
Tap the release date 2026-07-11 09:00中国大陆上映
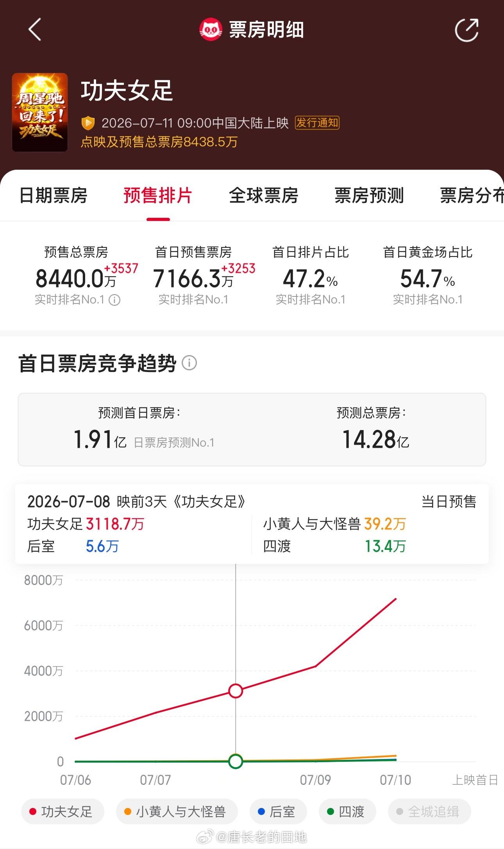[195, 123]
